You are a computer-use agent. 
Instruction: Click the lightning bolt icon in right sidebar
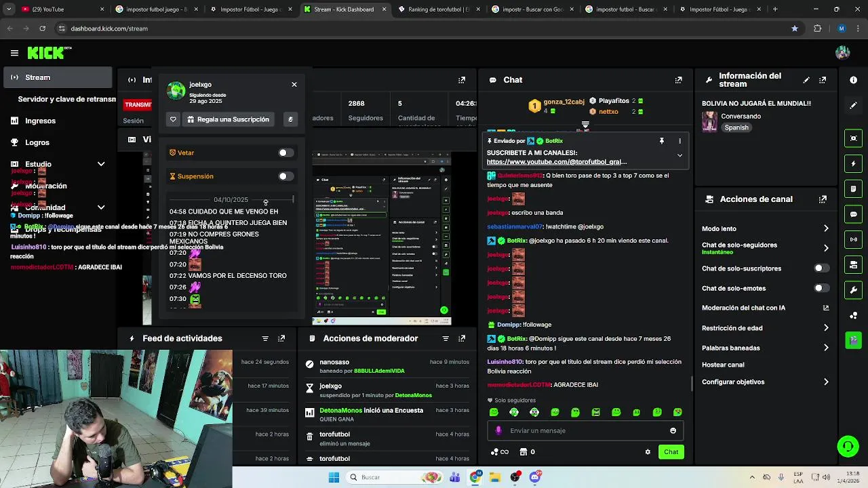[853, 164]
